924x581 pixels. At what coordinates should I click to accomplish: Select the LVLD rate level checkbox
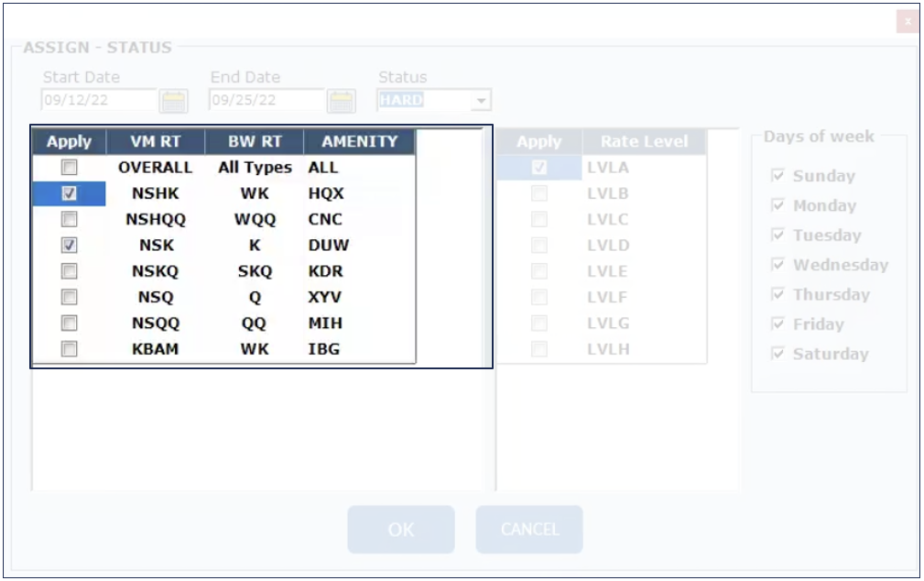click(539, 246)
